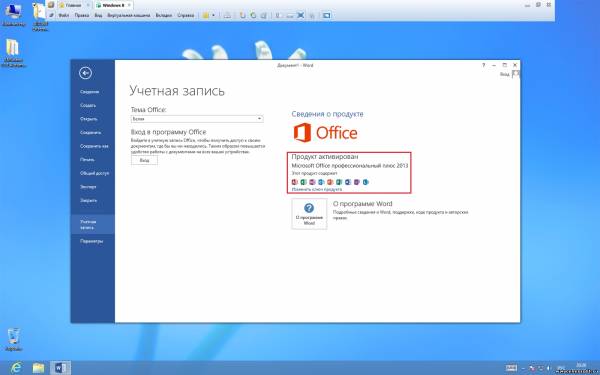Open Word help question mark in title bar

point(484,65)
